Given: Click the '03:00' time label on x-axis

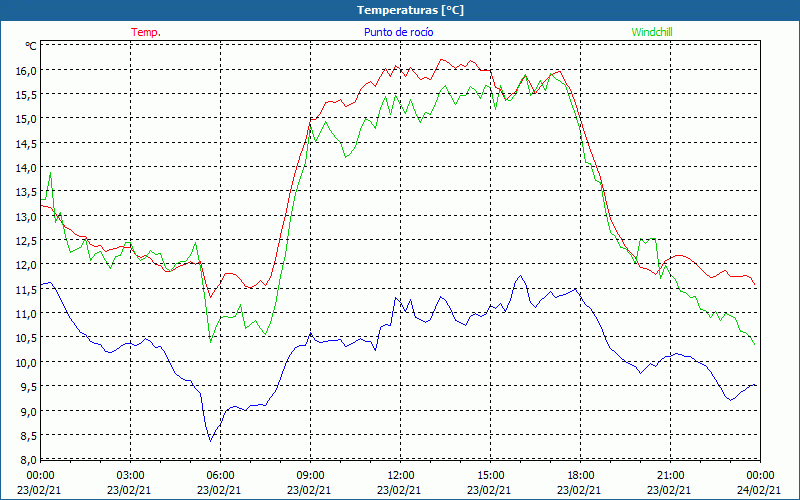Looking at the screenshot, I should [x=131, y=476].
